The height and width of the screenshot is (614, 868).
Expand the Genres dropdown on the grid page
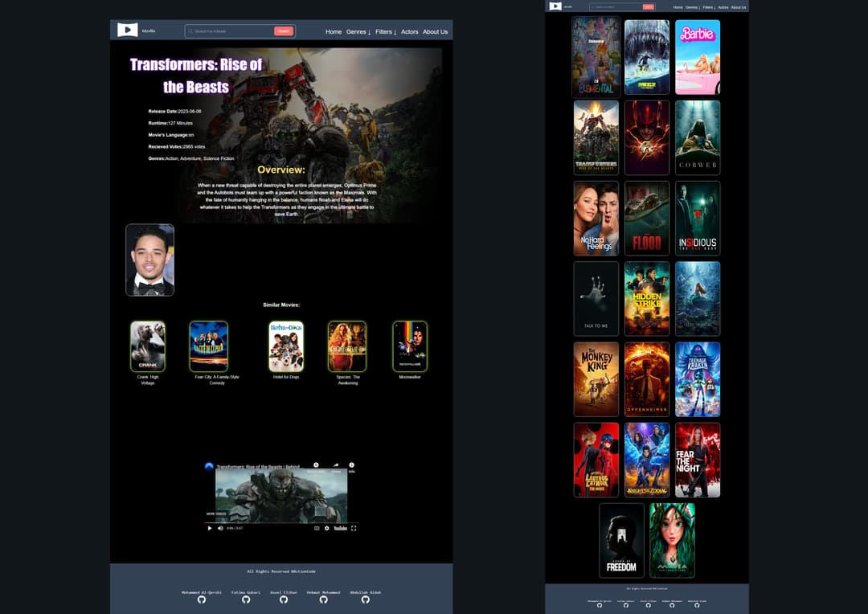(693, 7)
